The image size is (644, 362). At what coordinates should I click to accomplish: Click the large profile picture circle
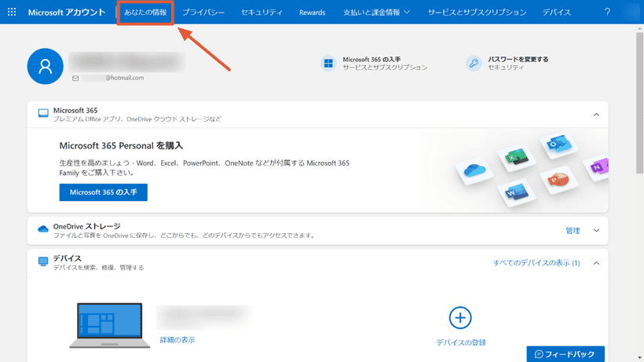(x=46, y=66)
